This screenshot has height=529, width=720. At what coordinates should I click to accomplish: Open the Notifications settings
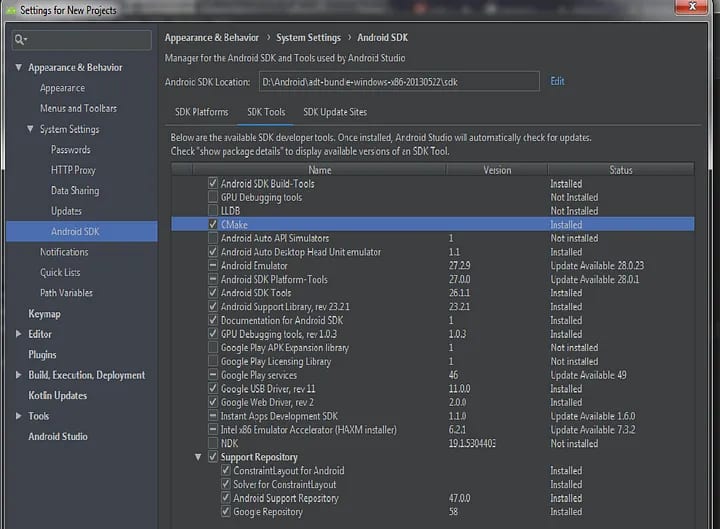tap(64, 252)
